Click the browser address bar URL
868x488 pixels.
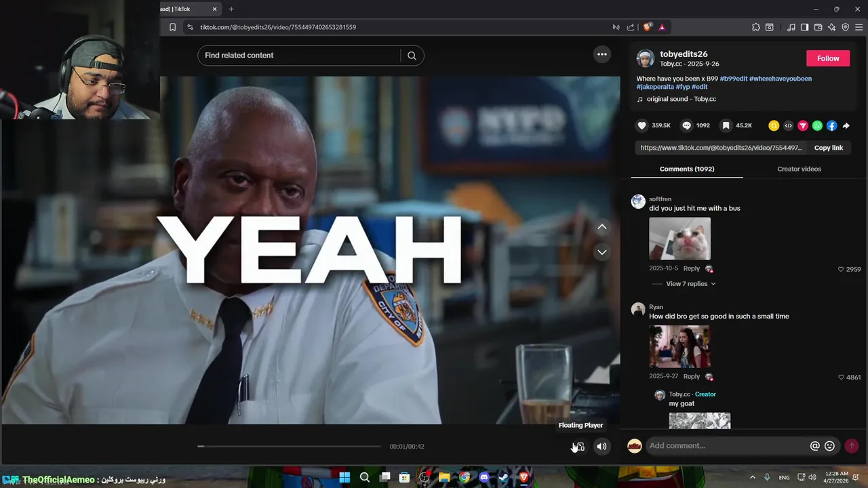(x=278, y=27)
